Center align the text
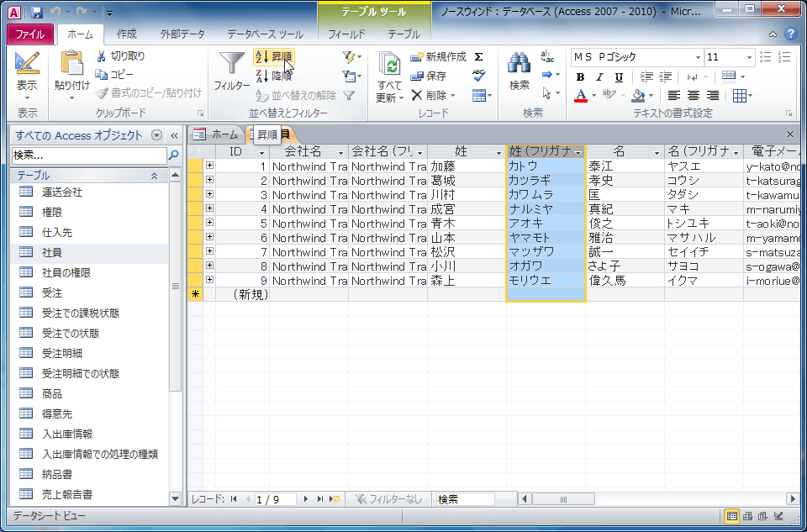Screen dimensions: 807x532 click(x=694, y=96)
